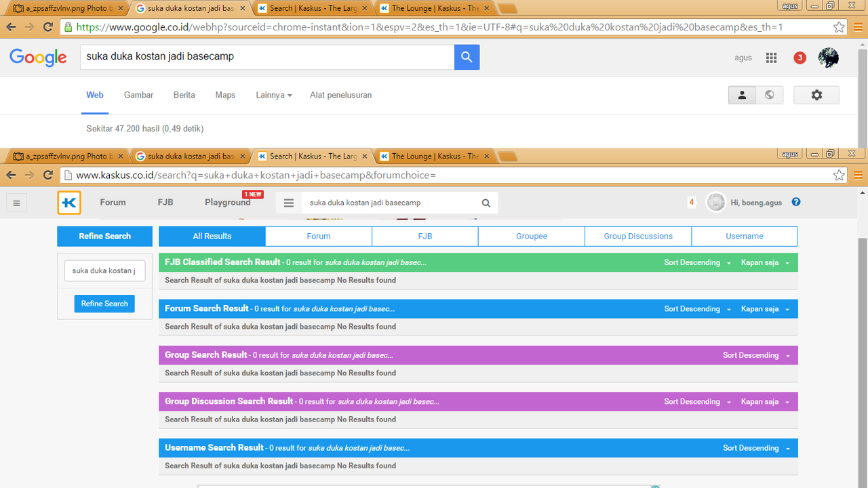Switch to Maps results on Google

click(x=225, y=95)
